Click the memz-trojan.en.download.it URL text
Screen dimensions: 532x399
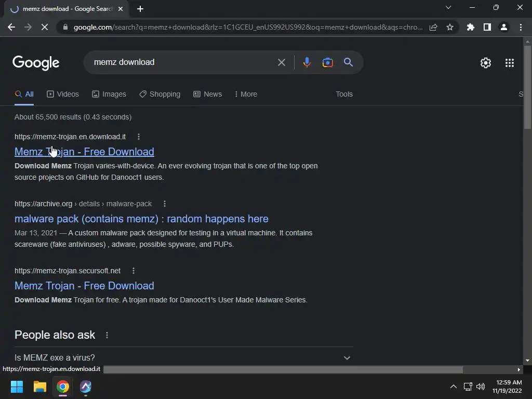point(70,137)
